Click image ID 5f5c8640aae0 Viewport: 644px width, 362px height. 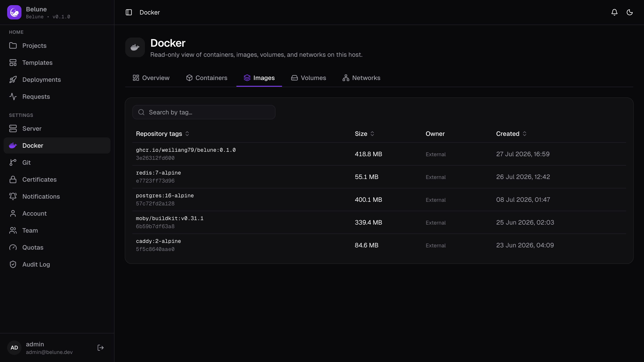(155, 249)
